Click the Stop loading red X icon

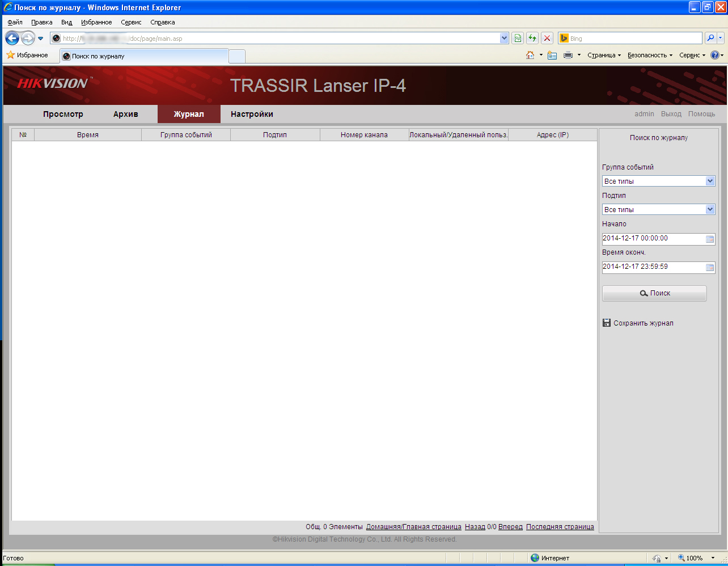pos(547,38)
